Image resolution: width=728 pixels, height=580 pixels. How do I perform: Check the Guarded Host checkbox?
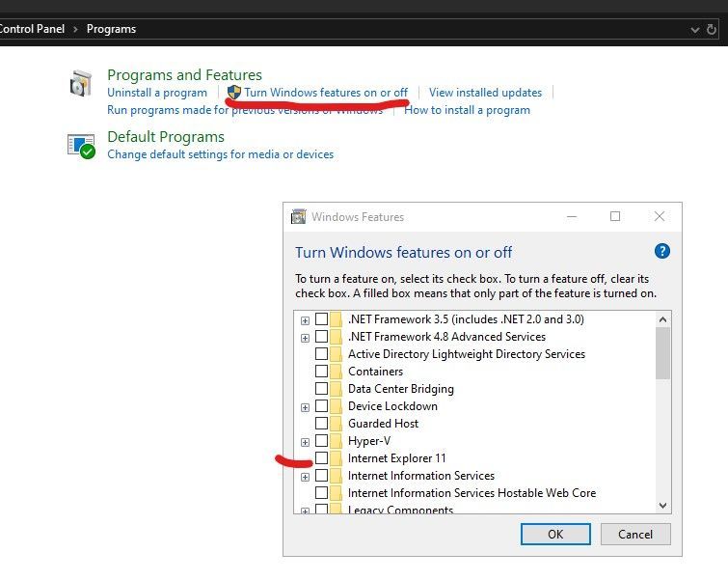point(321,423)
